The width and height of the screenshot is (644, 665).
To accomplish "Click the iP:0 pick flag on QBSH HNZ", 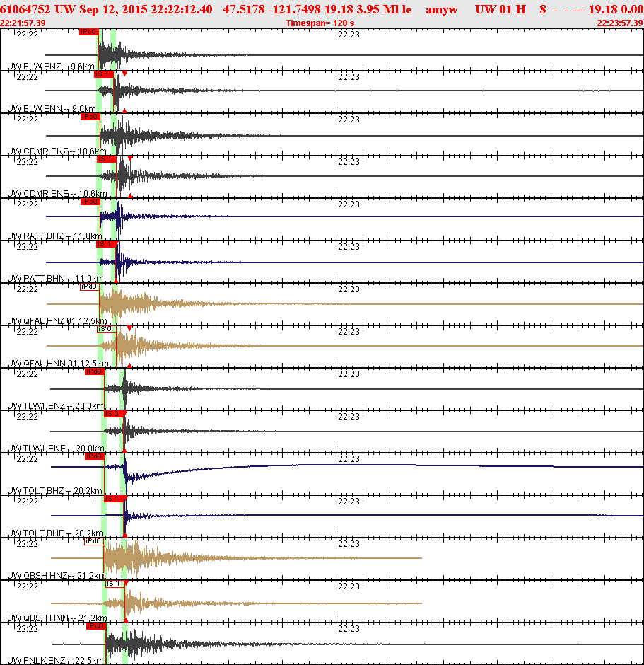I will point(94,541).
